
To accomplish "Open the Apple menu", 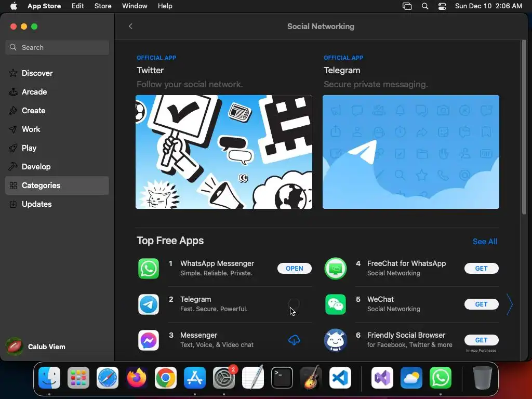I will click(x=14, y=6).
